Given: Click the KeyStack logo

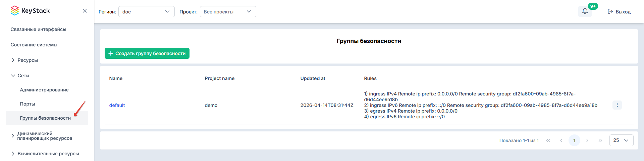Looking at the screenshot, I should click(x=30, y=11).
